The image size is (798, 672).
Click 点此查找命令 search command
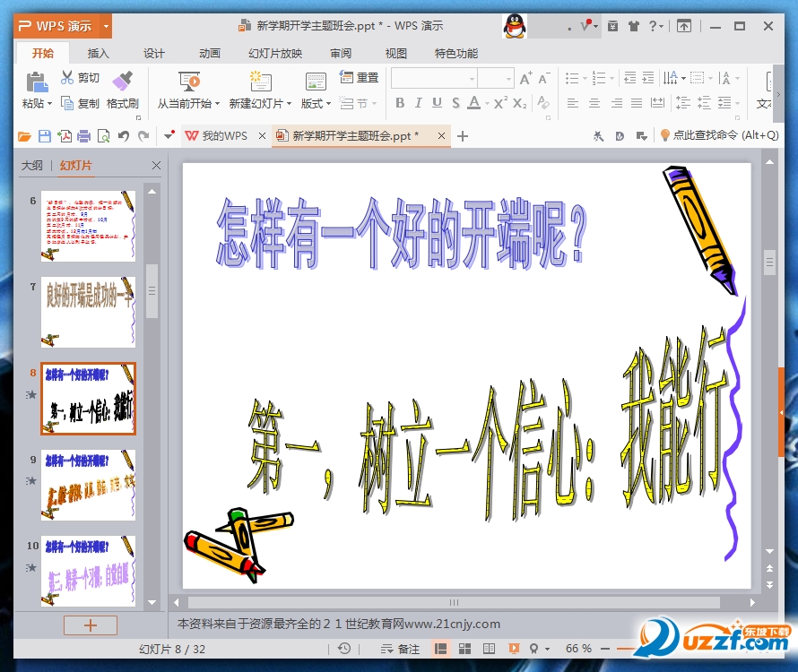720,135
